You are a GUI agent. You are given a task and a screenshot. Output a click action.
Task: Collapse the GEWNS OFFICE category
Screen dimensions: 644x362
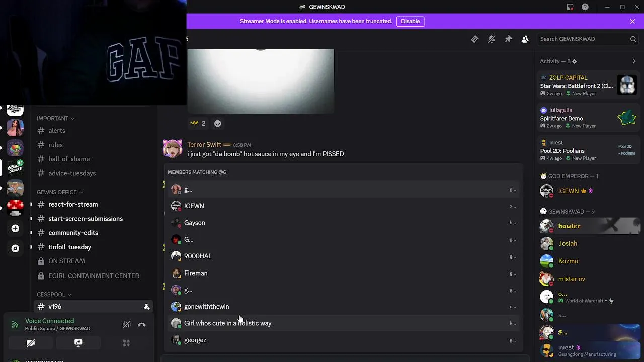point(59,192)
